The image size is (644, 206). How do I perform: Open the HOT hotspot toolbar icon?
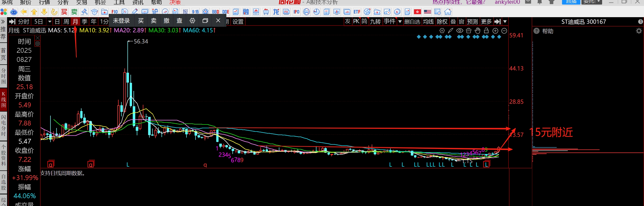click(x=256, y=12)
